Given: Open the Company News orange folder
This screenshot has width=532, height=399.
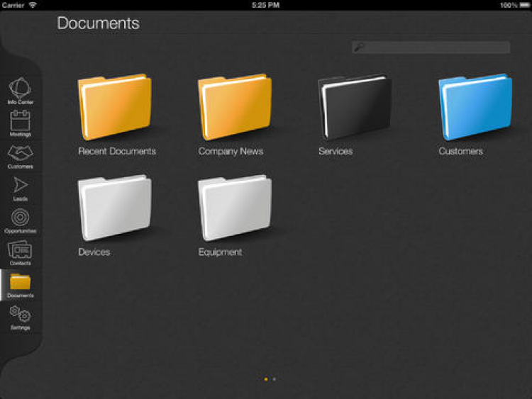Looking at the screenshot, I should pyautogui.click(x=235, y=107).
